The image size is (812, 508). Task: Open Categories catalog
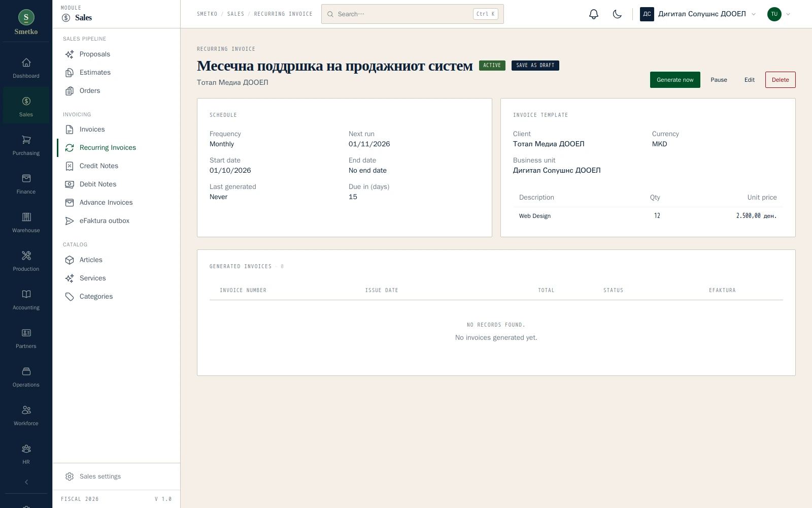[x=116, y=297]
